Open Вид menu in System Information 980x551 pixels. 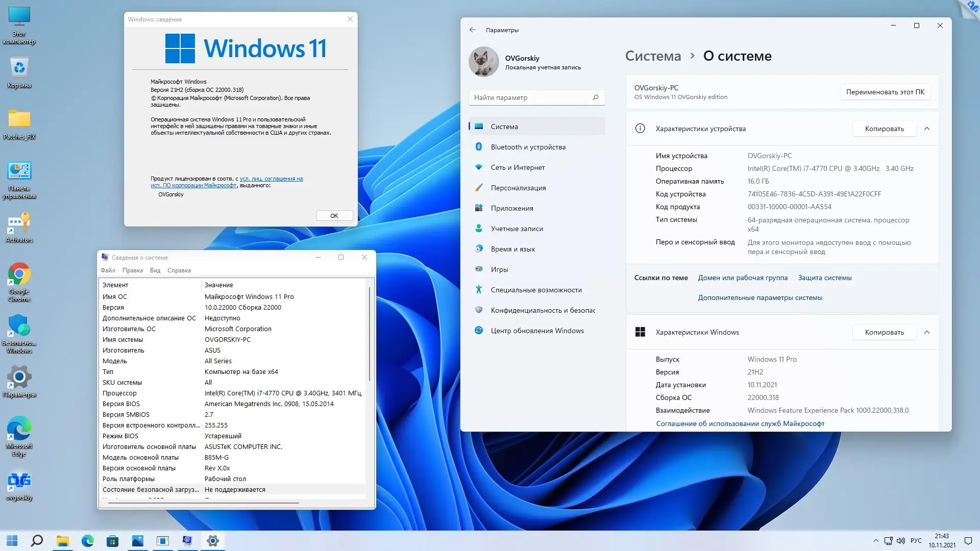pyautogui.click(x=155, y=270)
